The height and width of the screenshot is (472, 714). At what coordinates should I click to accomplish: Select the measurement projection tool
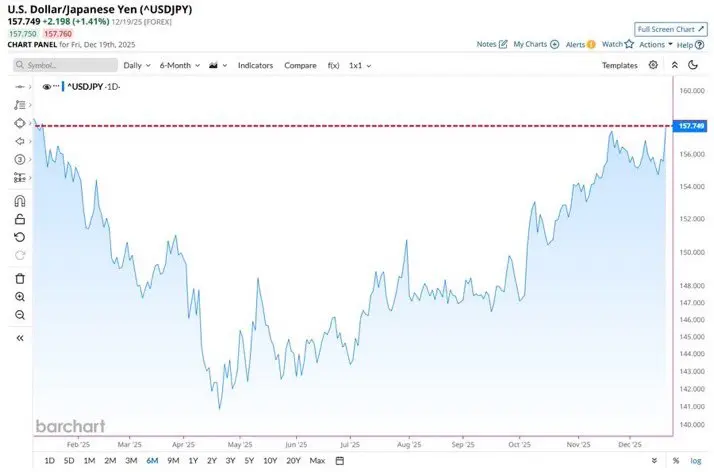(20, 178)
